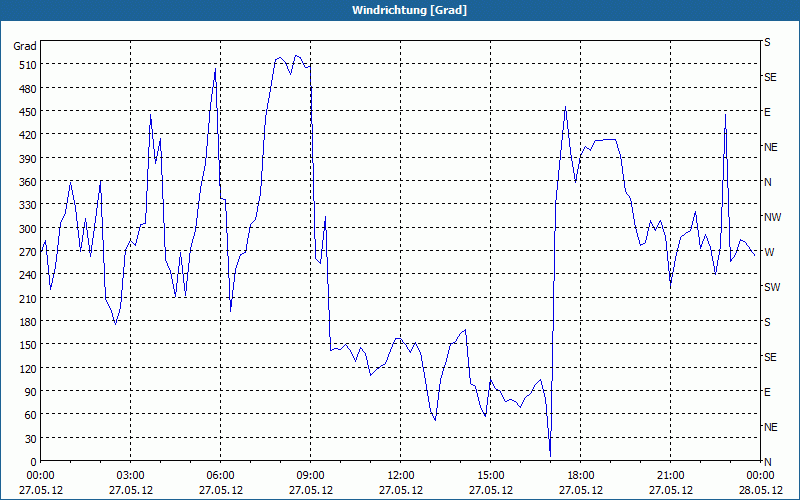Click the E compass label level with 90

[767, 392]
